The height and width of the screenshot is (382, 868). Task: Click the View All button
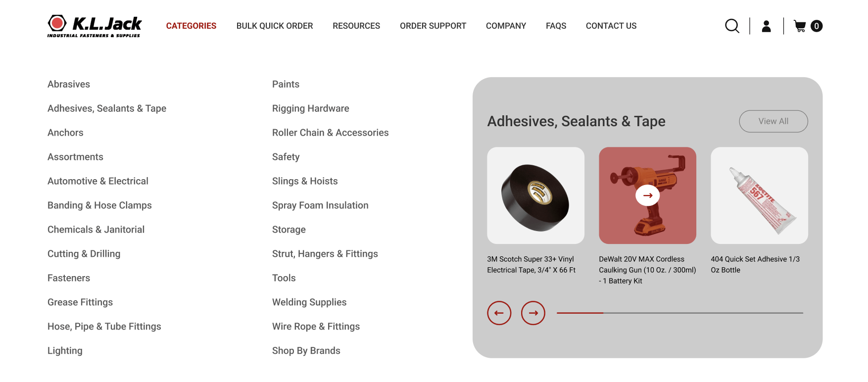[773, 121]
